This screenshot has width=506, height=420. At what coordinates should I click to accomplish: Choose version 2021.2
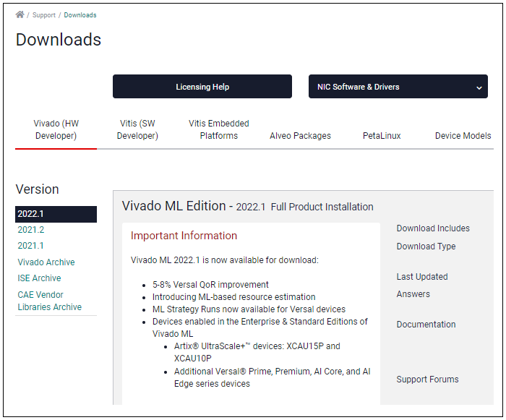[31, 230]
